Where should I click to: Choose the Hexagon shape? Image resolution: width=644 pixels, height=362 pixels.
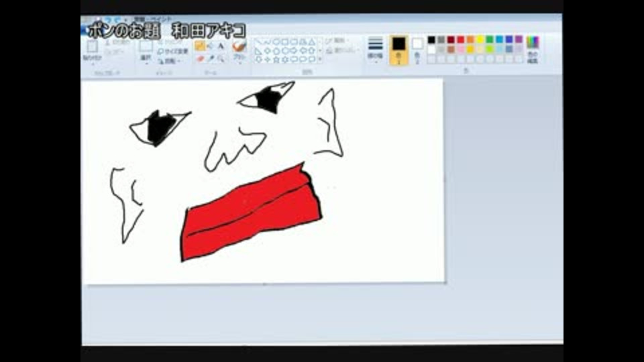[284, 51]
